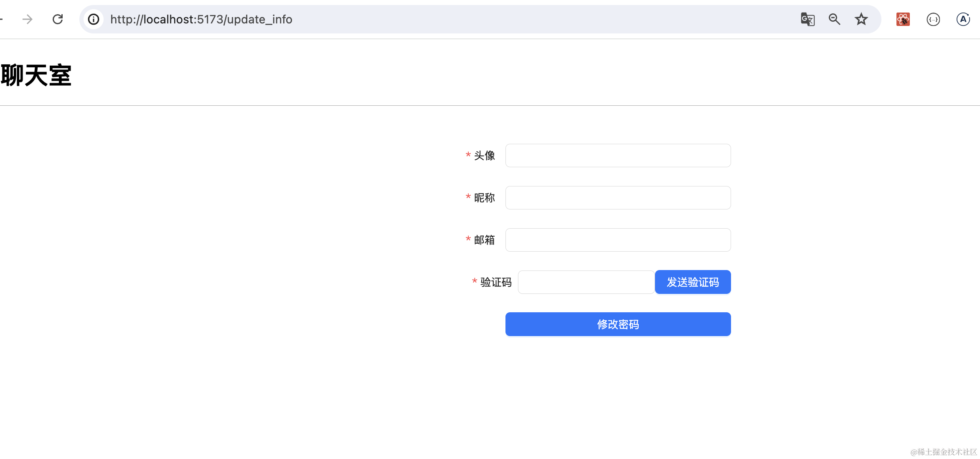This screenshot has height=459, width=980.
Task: Click the zoom magnifier icon in address bar
Action: point(834,19)
